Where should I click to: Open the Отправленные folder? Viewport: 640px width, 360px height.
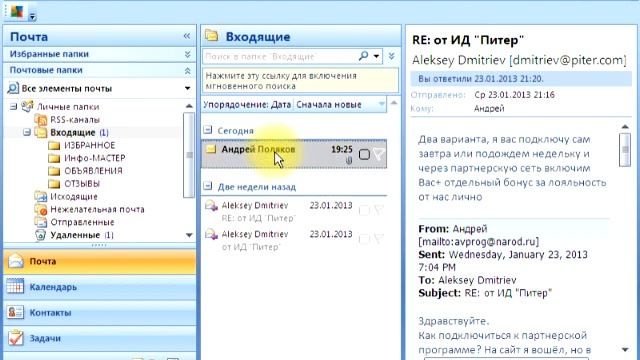click(x=82, y=222)
